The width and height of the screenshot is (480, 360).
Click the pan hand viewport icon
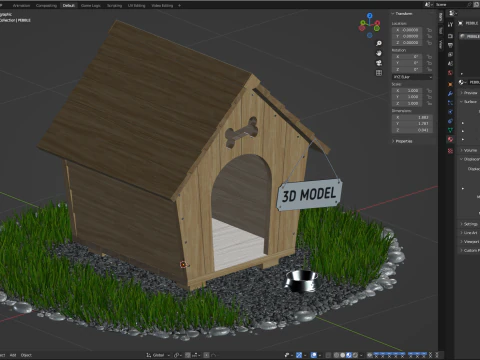pos(379,53)
